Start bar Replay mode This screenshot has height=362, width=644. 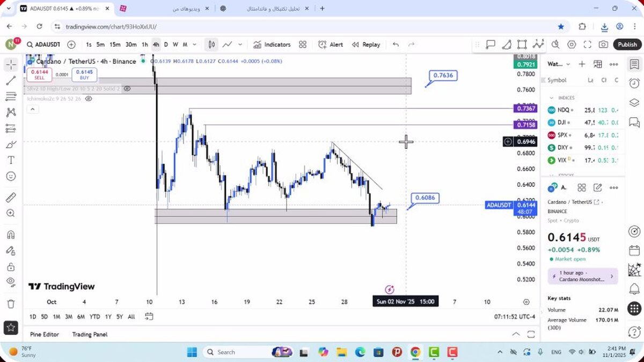click(x=366, y=45)
